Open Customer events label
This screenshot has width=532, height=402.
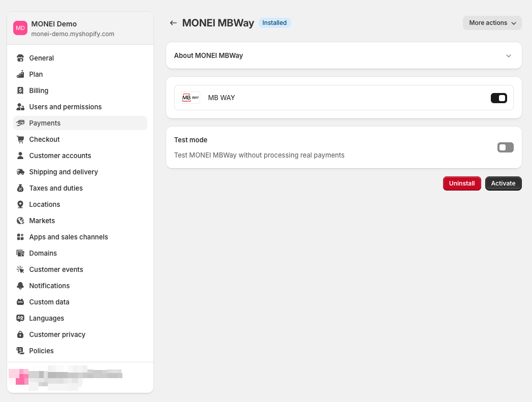tap(56, 270)
